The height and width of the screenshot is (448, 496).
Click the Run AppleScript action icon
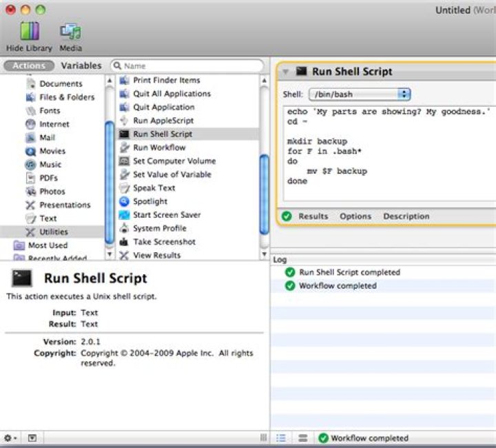[x=124, y=121]
